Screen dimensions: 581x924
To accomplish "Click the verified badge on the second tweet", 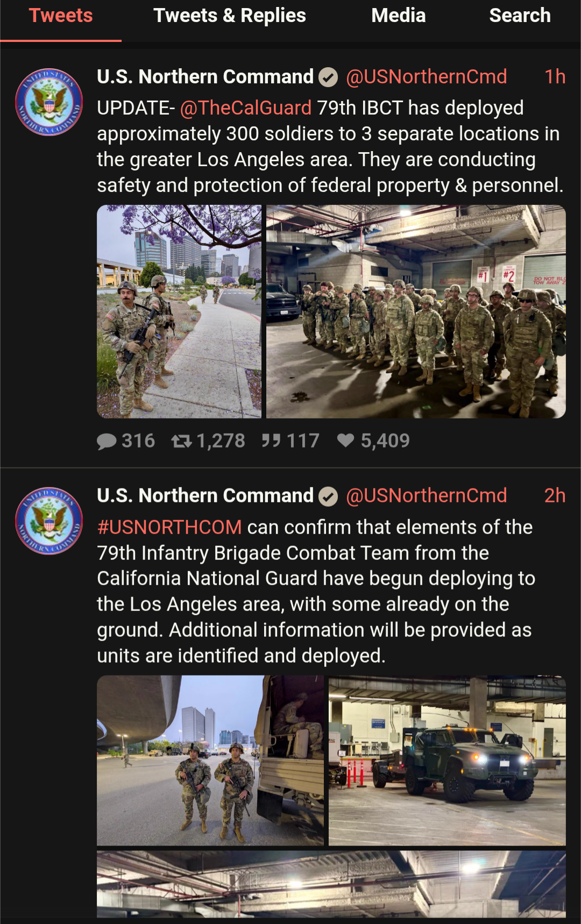I will coord(328,496).
